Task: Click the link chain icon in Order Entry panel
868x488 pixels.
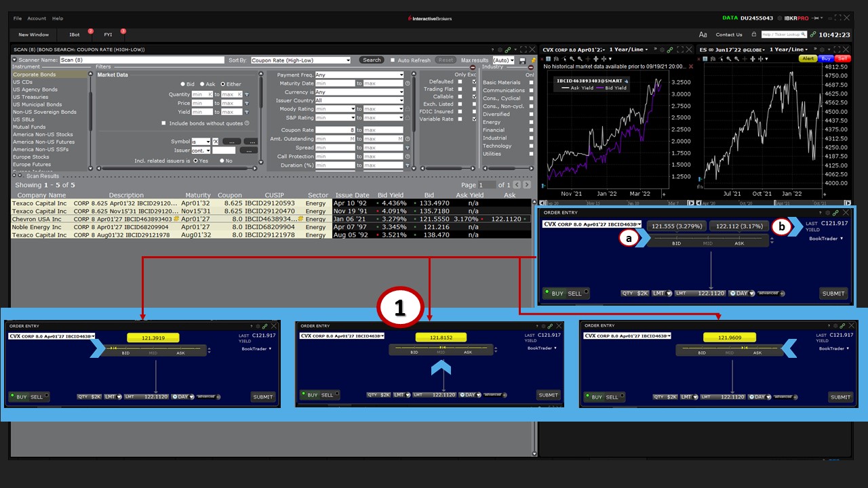Action: [x=836, y=213]
